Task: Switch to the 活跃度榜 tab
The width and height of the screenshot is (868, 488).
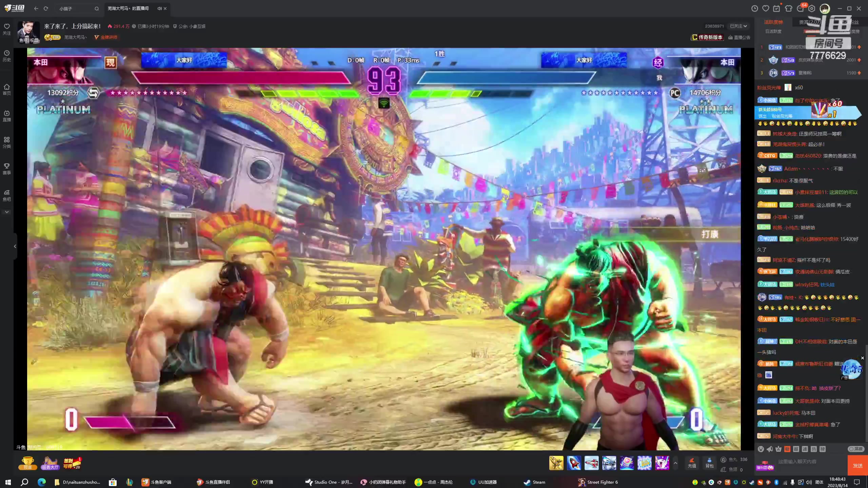Action: point(773,22)
